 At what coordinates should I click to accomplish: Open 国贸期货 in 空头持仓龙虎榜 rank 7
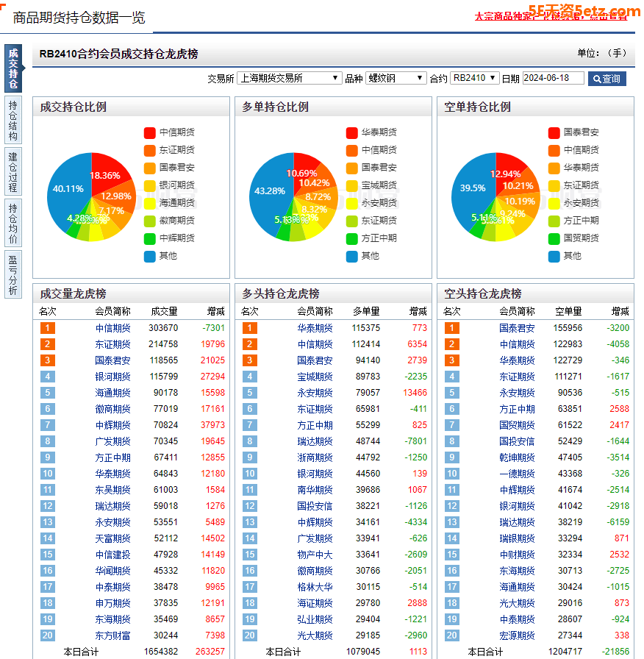tap(517, 425)
